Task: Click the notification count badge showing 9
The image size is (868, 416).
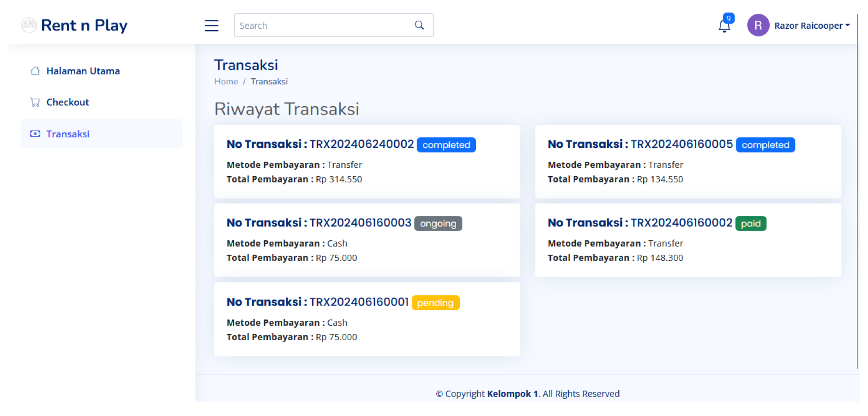Action: point(729,18)
